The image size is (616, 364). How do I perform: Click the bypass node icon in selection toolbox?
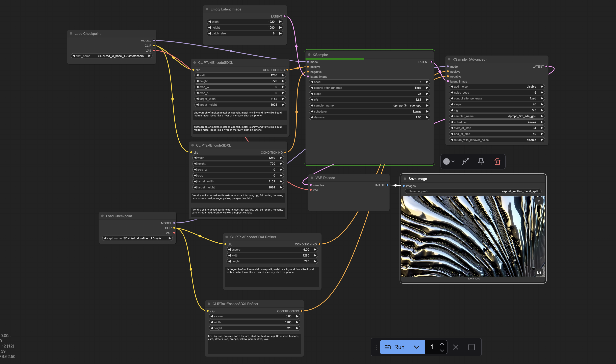pos(465,162)
